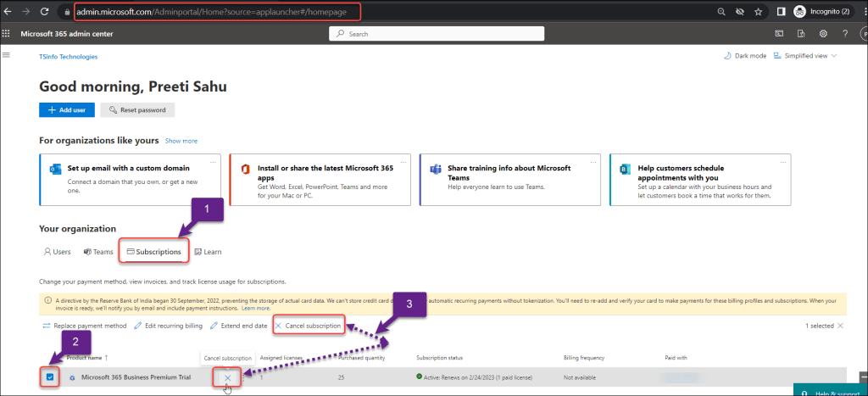Open the Simplified view dropdown
The width and height of the screenshot is (868, 396).
[x=805, y=56]
